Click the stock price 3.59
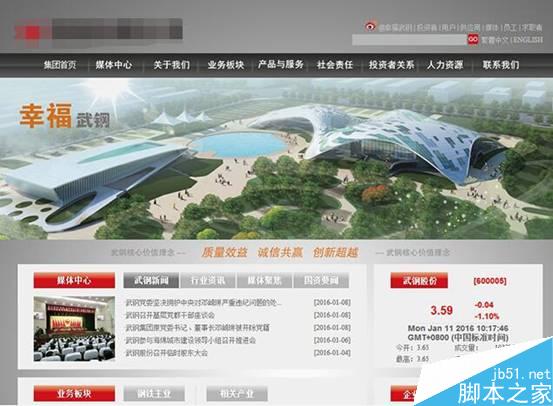 (442, 310)
